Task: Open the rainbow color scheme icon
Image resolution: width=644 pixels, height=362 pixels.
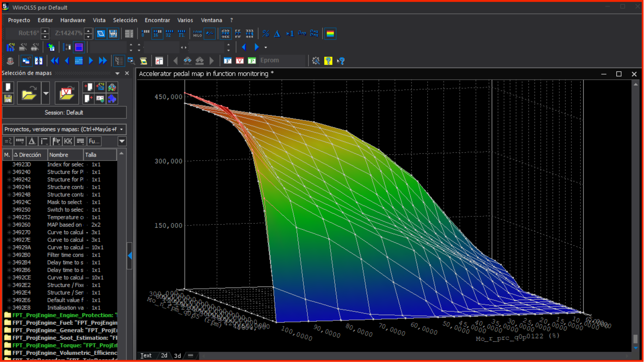Action: click(330, 34)
